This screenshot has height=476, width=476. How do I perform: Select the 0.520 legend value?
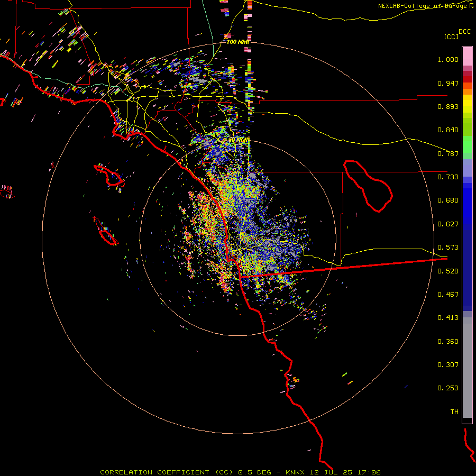(448, 271)
